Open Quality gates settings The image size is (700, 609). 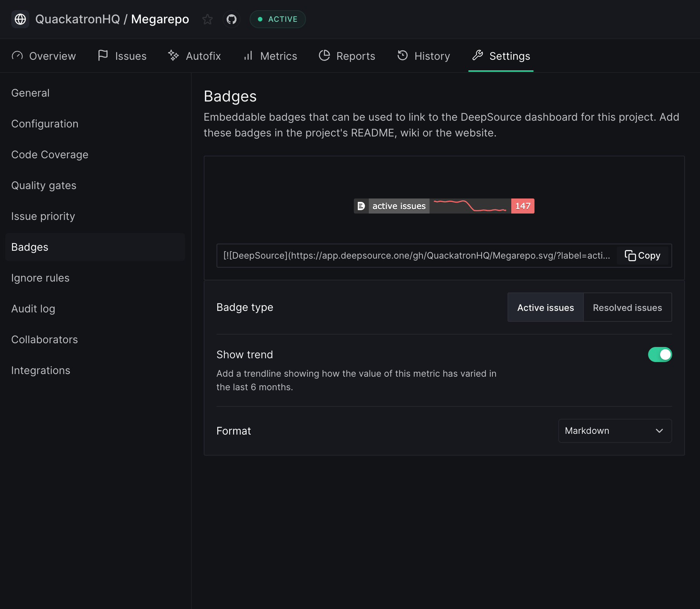tap(95, 185)
